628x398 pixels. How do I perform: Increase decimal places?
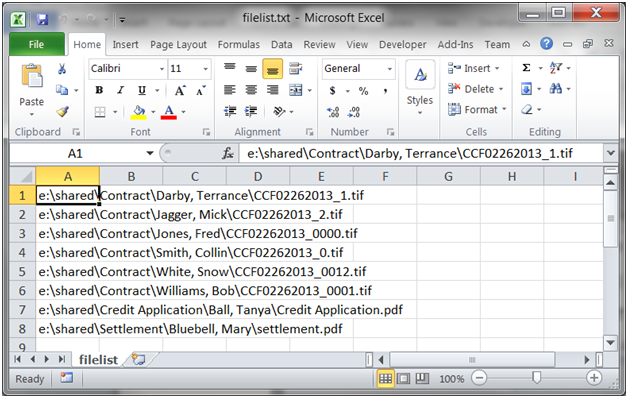(x=333, y=112)
